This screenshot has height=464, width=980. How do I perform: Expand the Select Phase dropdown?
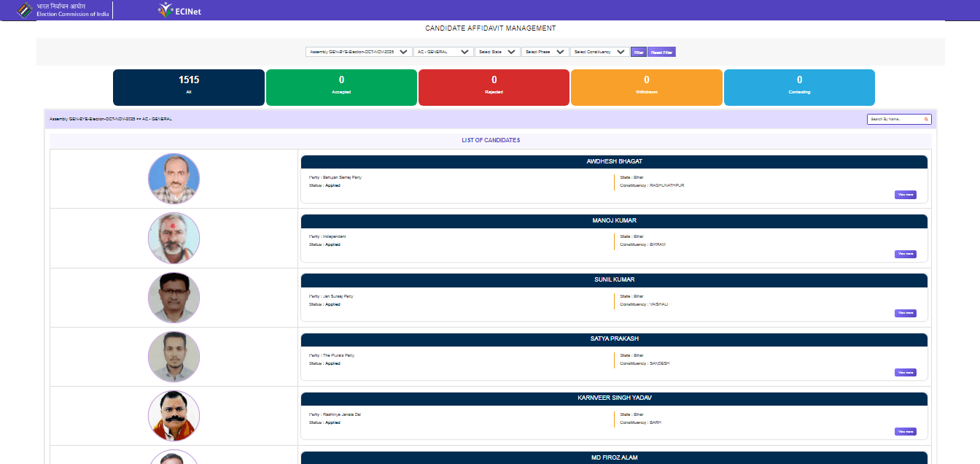545,52
